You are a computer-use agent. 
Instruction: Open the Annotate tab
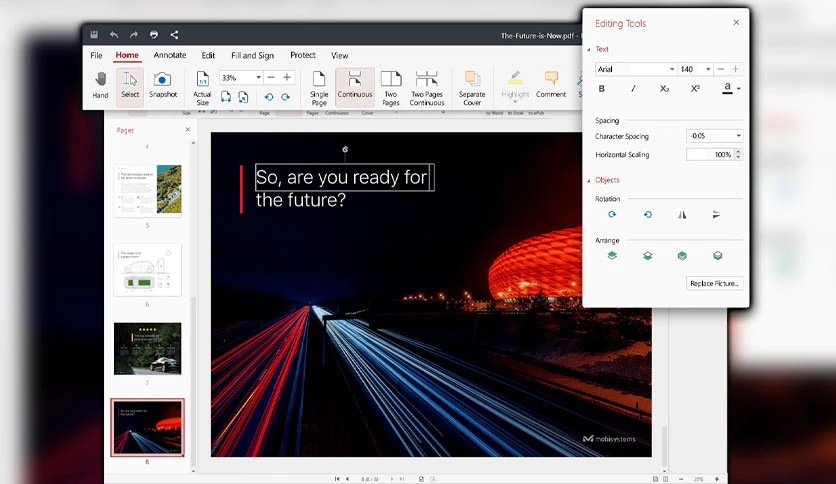(170, 55)
